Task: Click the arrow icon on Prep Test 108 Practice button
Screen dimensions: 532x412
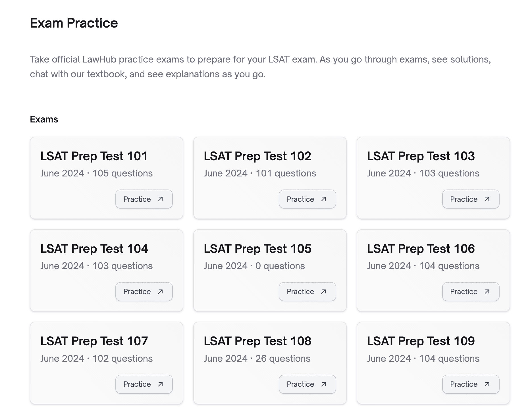Action: 323,384
